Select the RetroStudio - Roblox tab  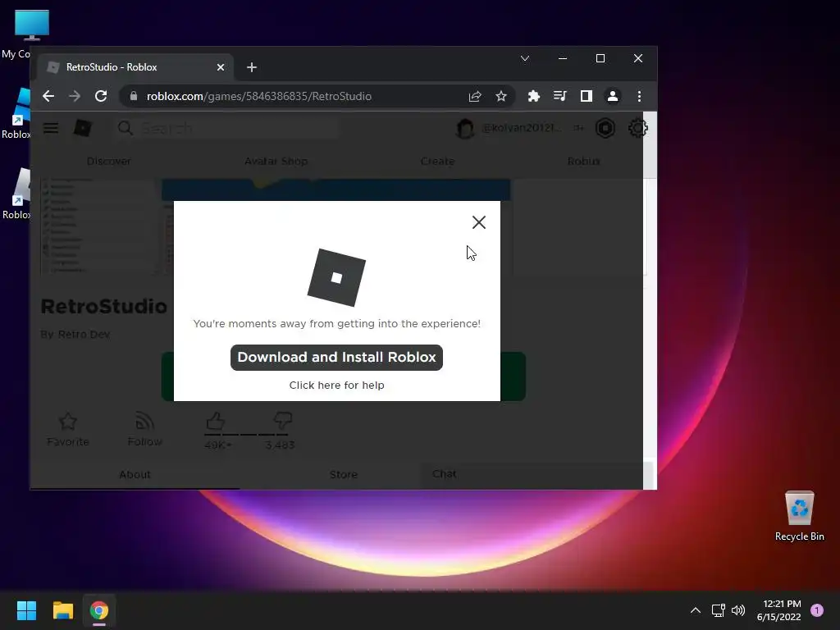click(x=135, y=67)
